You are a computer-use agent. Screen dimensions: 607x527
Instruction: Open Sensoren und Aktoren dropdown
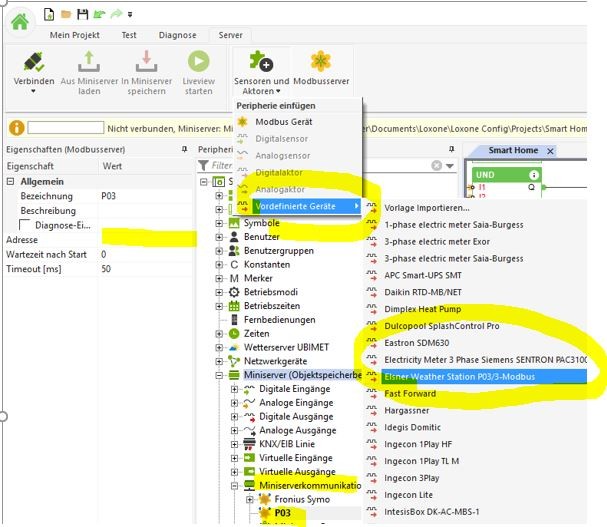click(x=261, y=68)
